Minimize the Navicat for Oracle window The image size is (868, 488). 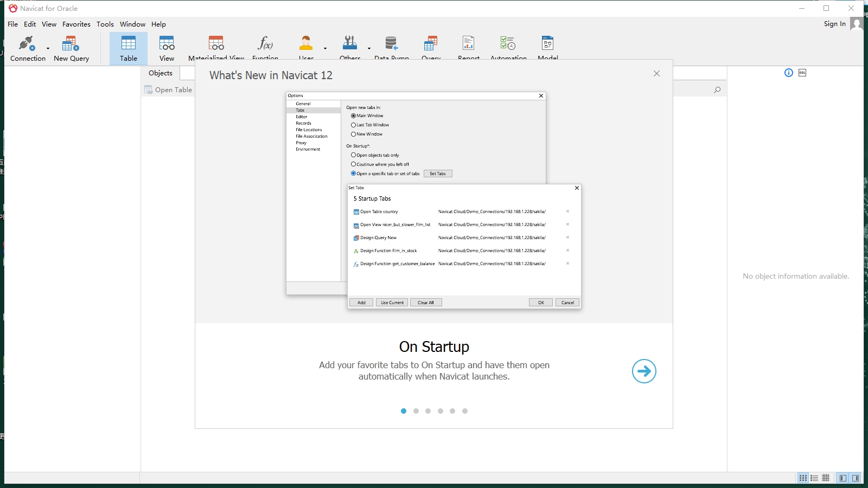tap(802, 8)
